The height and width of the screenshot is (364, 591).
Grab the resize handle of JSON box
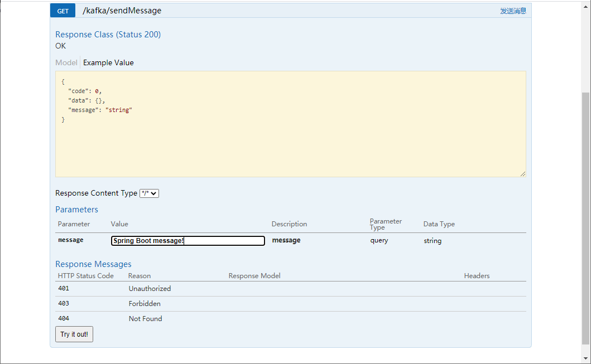click(523, 173)
